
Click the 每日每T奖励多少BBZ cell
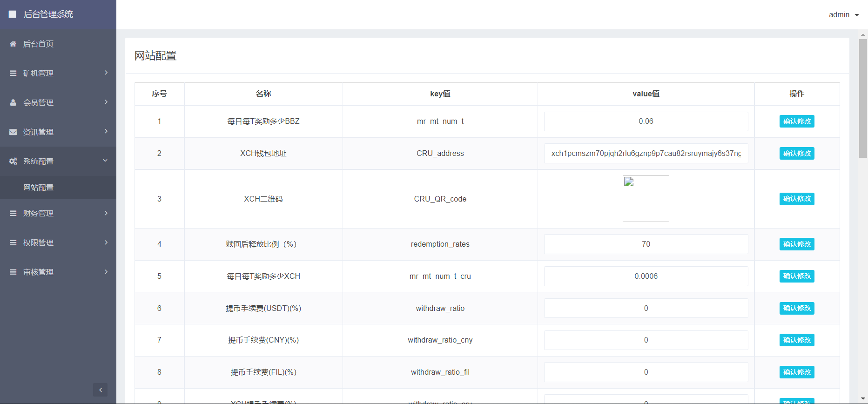(263, 121)
